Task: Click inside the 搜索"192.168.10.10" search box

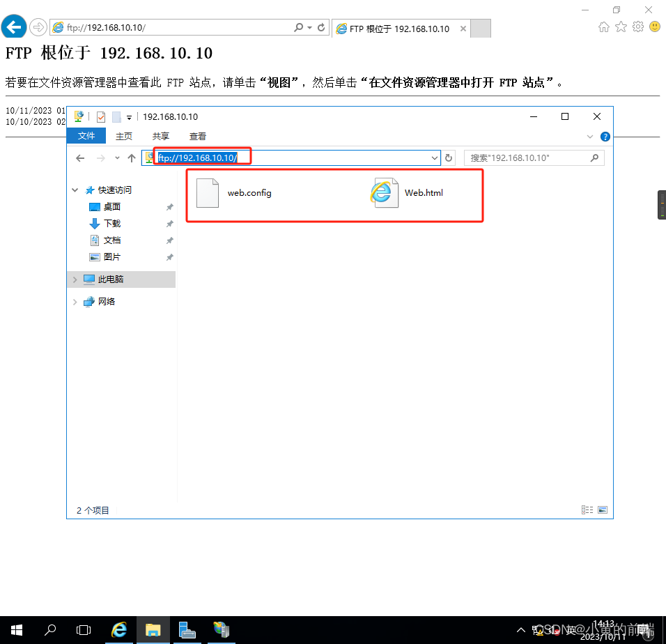Action: pos(534,158)
